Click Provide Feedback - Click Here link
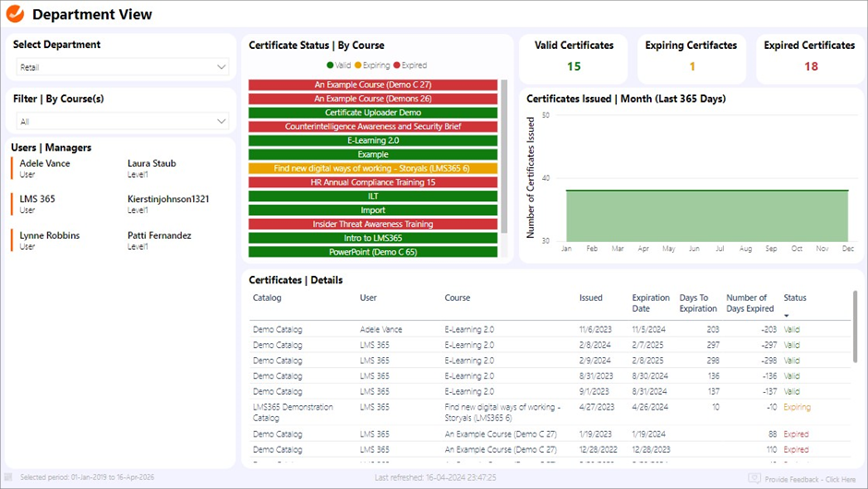The width and height of the screenshot is (868, 489). click(x=811, y=478)
